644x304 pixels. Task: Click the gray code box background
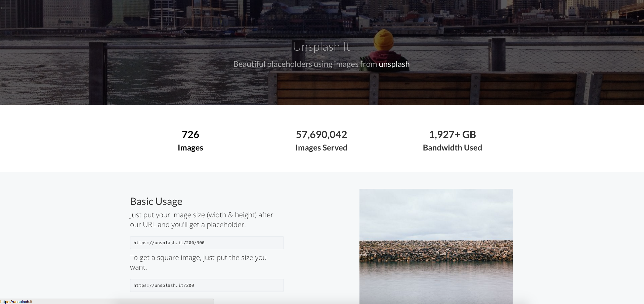pyautogui.click(x=252, y=243)
